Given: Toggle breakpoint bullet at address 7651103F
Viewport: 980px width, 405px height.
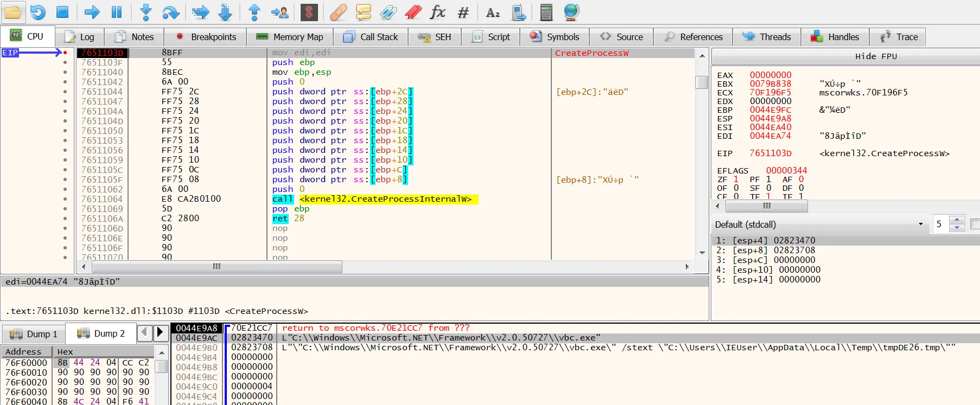Looking at the screenshot, I should pos(65,62).
